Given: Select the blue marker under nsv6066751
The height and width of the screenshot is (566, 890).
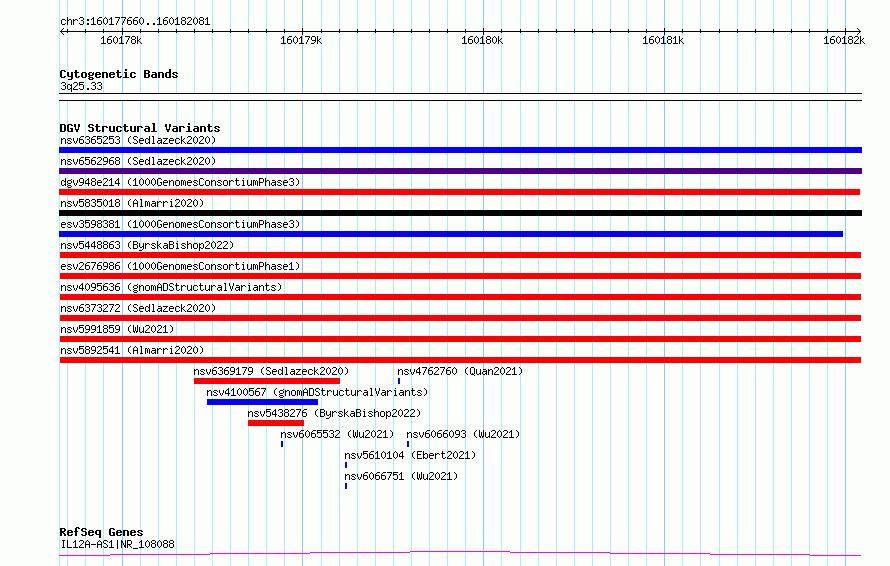Looking at the screenshot, I should 346,486.
